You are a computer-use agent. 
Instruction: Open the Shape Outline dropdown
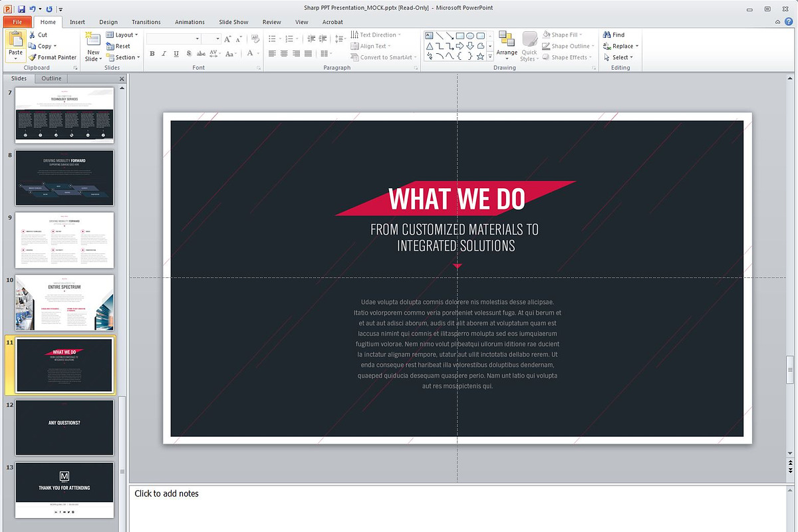point(568,46)
